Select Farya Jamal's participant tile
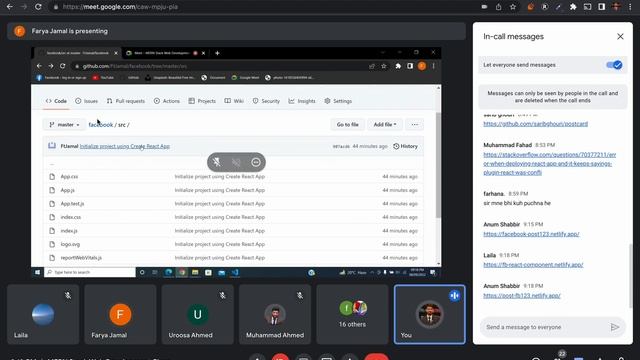The image size is (640, 360). (x=120, y=314)
